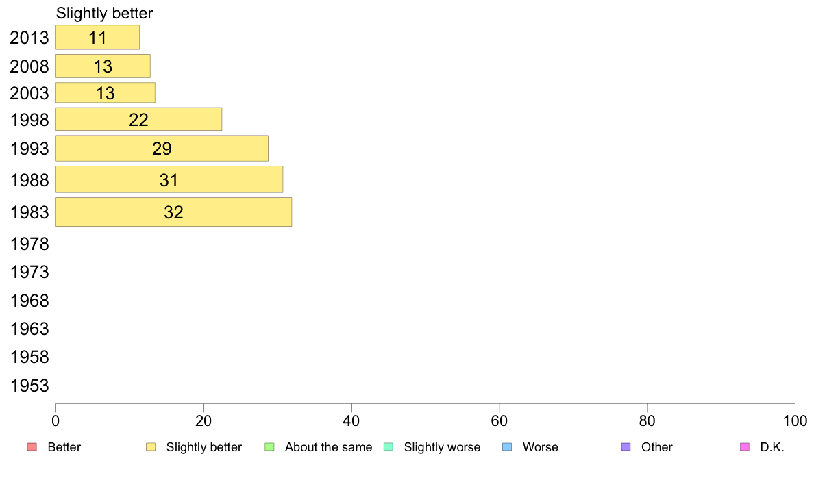Select the 2008 bar showing 13

coord(103,66)
